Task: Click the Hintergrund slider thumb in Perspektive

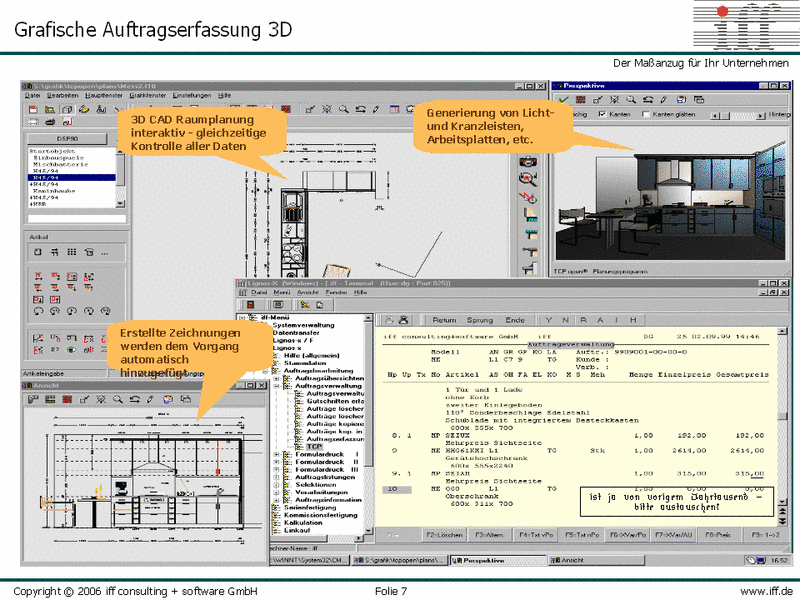Action: (725, 116)
